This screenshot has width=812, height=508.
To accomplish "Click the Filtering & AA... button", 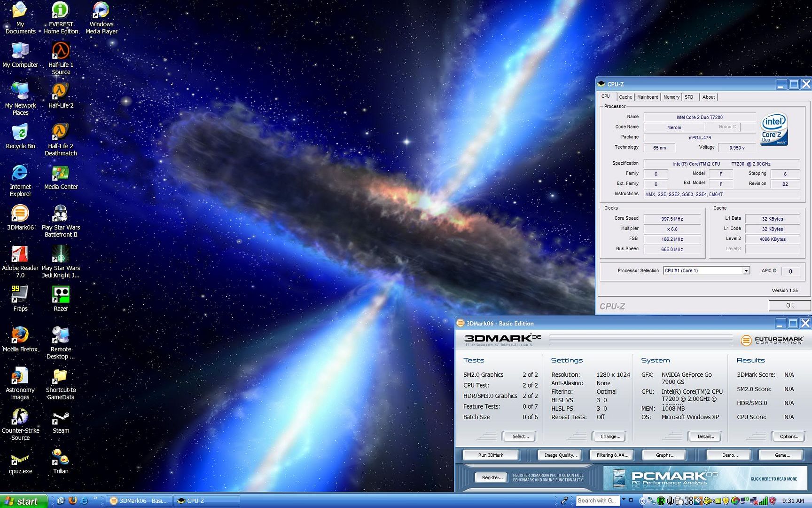I will pyautogui.click(x=612, y=455).
